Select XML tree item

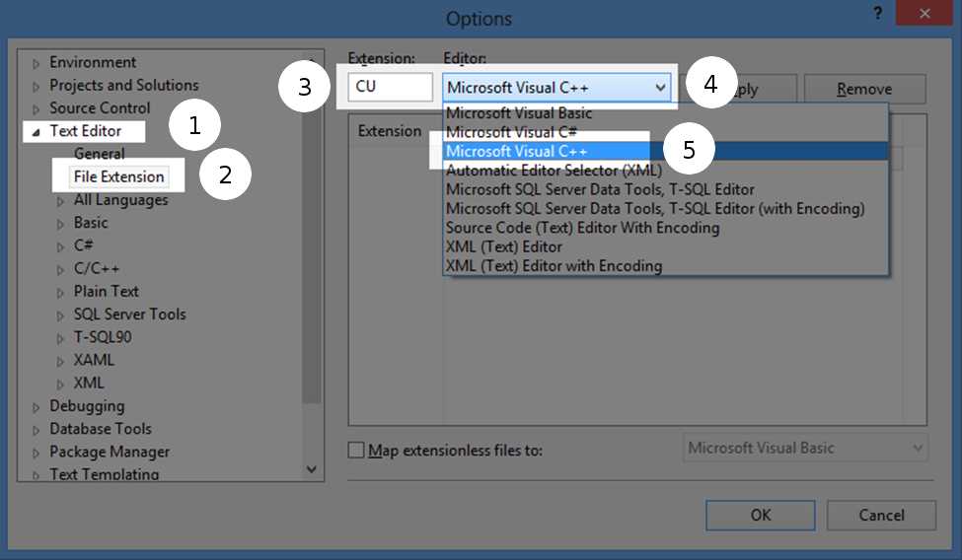point(89,383)
